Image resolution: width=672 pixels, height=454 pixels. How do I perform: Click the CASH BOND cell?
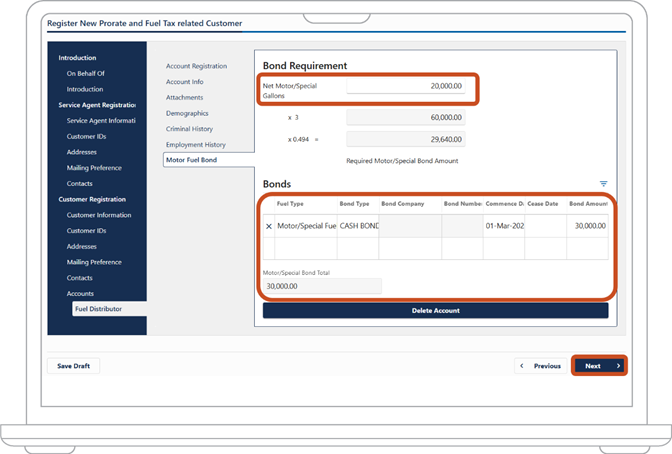click(x=357, y=226)
